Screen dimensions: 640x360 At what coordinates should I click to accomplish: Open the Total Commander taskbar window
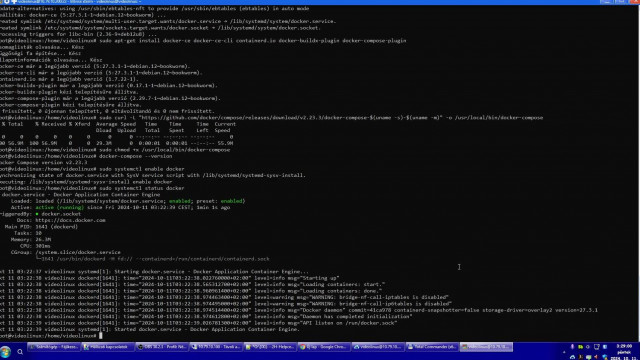tap(432, 347)
